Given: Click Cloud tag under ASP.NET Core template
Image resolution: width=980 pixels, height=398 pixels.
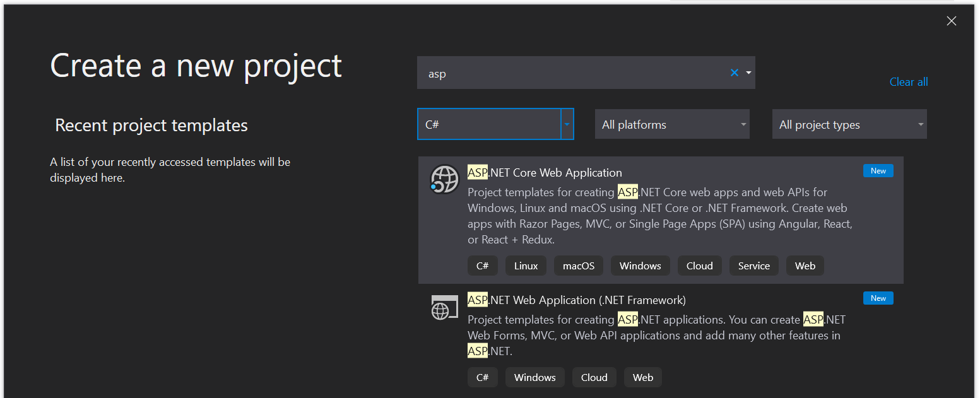Looking at the screenshot, I should 700,266.
